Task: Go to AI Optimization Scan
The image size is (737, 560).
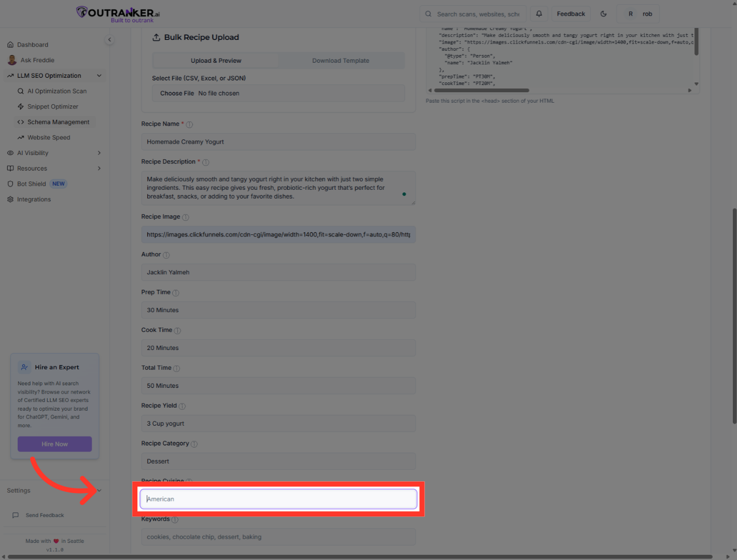Action: click(x=57, y=91)
